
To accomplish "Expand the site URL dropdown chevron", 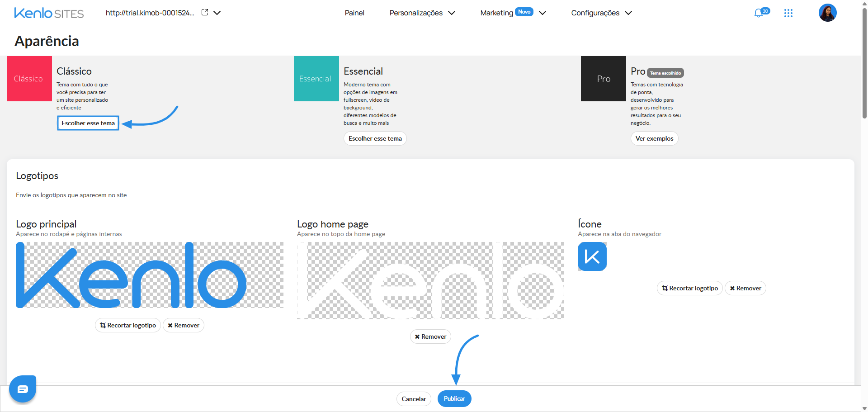I will point(217,13).
